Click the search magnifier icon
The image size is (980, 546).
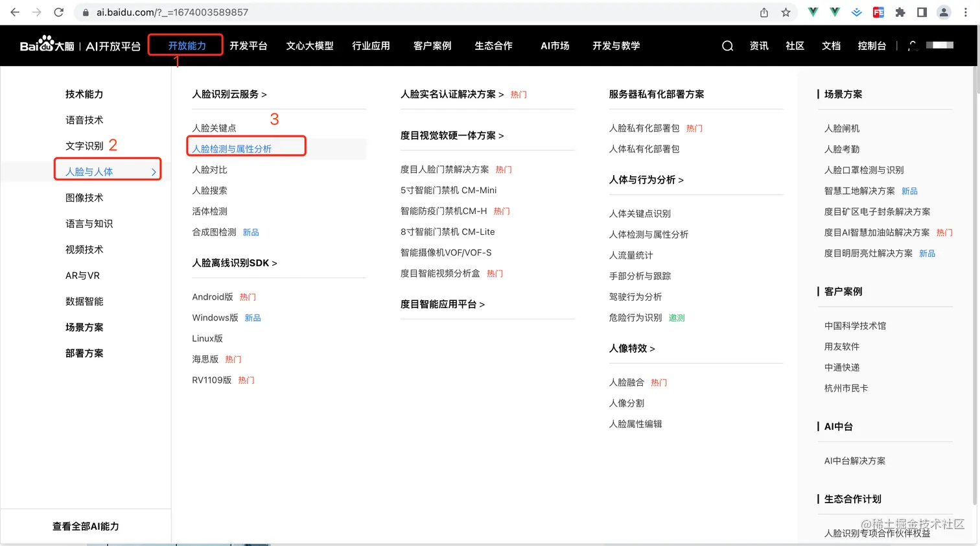727,46
